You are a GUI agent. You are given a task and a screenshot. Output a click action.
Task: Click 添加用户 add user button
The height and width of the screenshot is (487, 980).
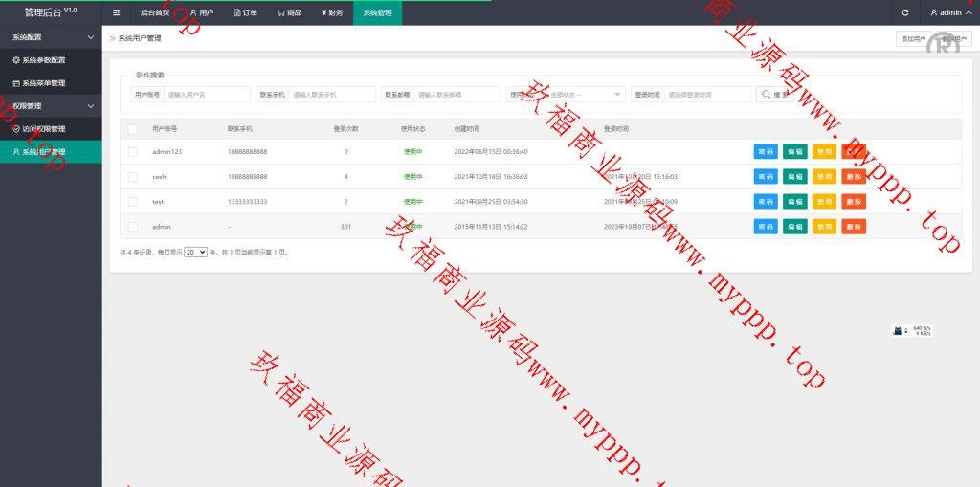coord(912,39)
